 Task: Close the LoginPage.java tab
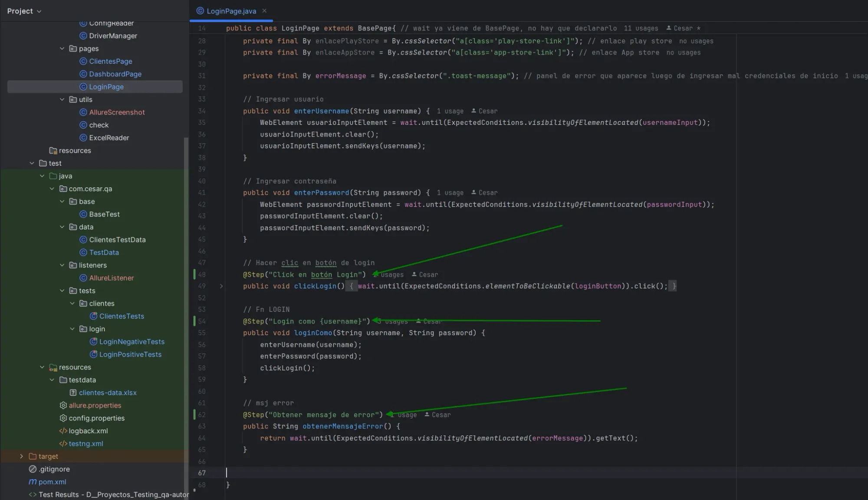264,11
